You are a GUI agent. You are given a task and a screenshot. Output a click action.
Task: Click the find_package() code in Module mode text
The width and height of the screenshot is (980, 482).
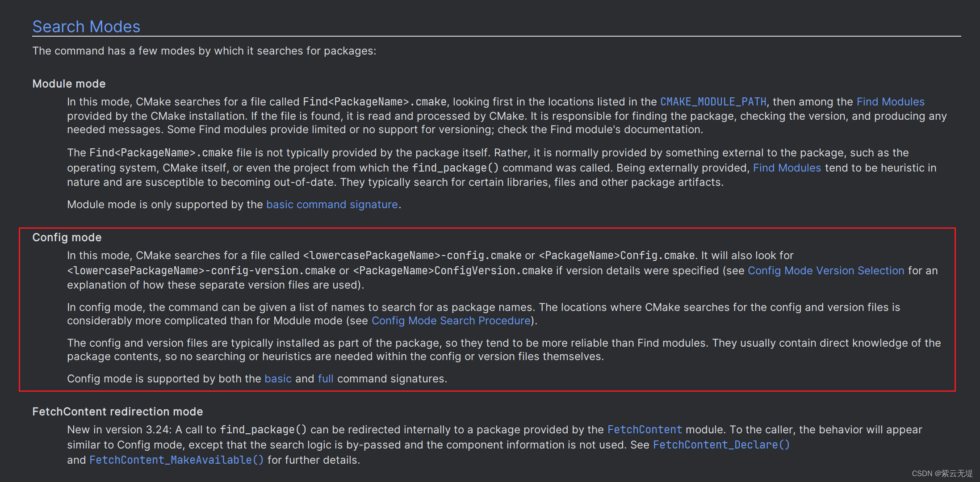pos(455,168)
